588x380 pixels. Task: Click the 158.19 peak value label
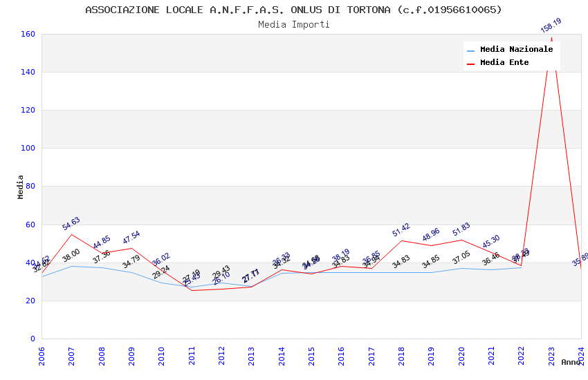[x=551, y=26]
